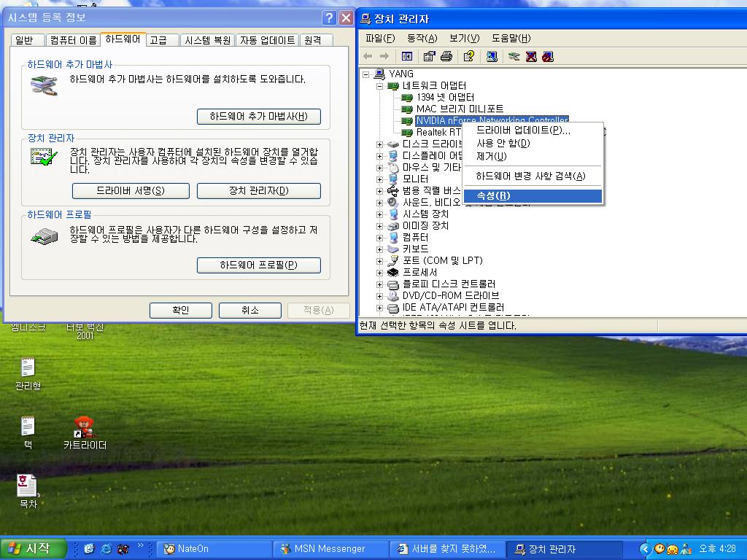
Task: Click the Internet Explorer quick launch icon
Action: [107, 548]
